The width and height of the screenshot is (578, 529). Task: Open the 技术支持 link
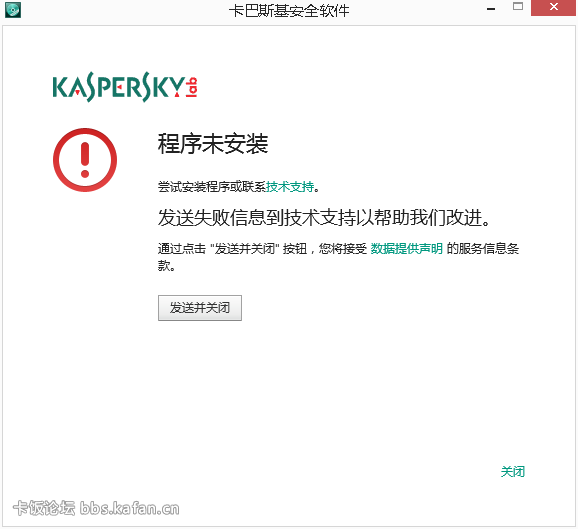coord(290,187)
